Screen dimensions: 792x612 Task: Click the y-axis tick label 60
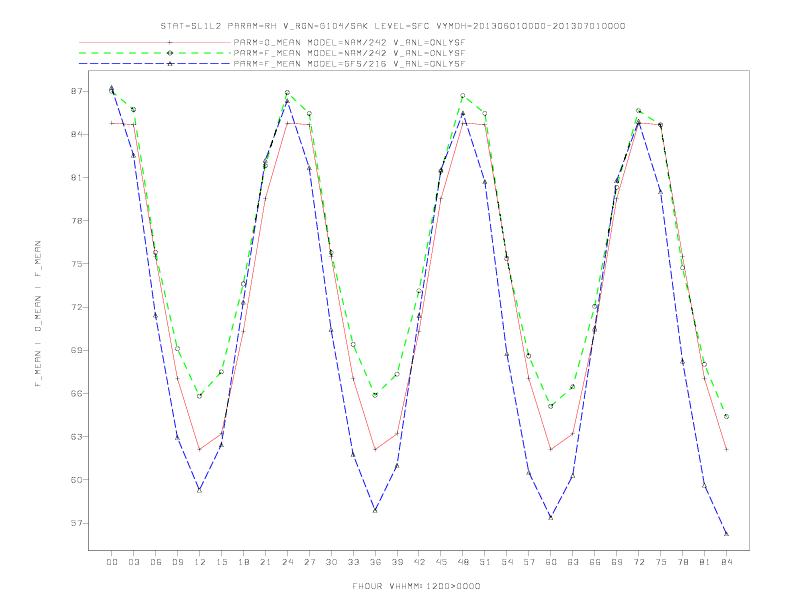76,480
